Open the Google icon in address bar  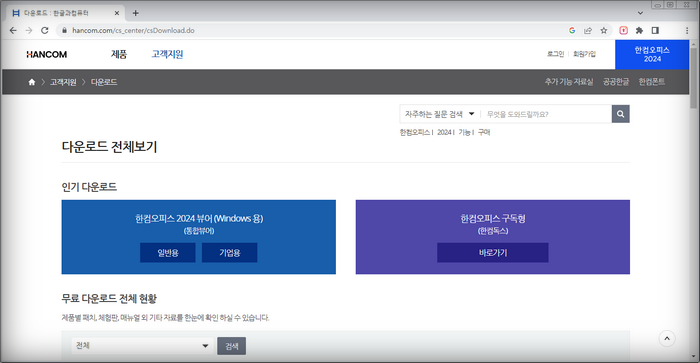pos(572,30)
